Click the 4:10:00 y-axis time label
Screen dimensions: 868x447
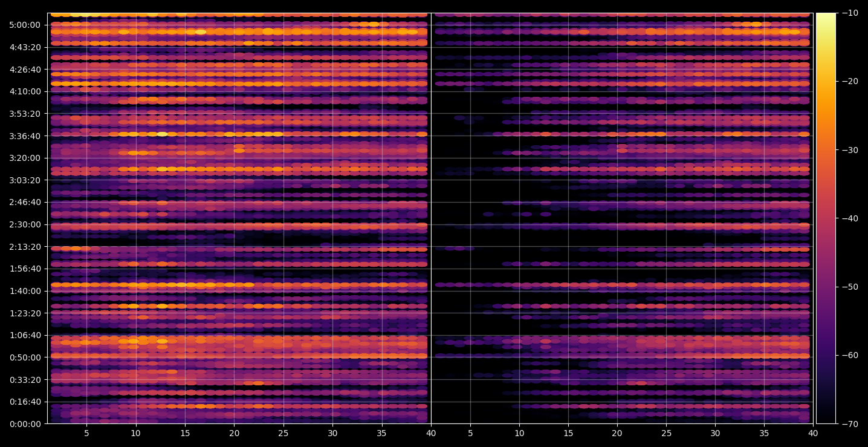point(25,91)
